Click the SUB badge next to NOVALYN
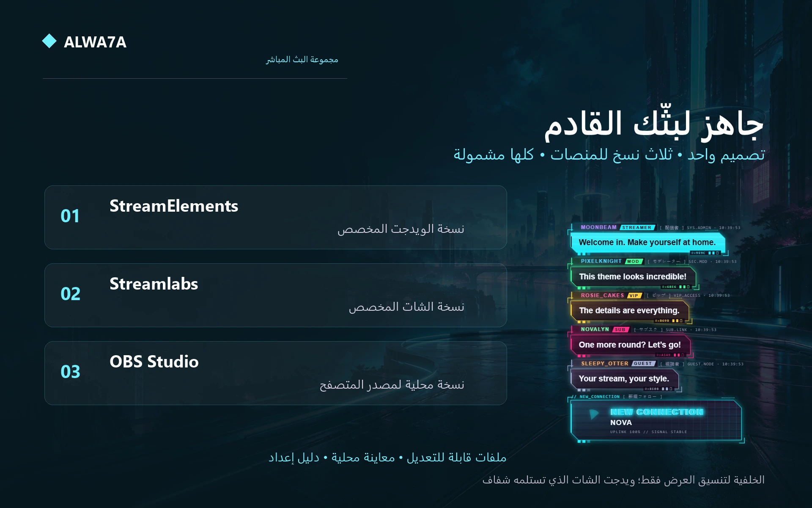The height and width of the screenshot is (508, 812). 620,330
